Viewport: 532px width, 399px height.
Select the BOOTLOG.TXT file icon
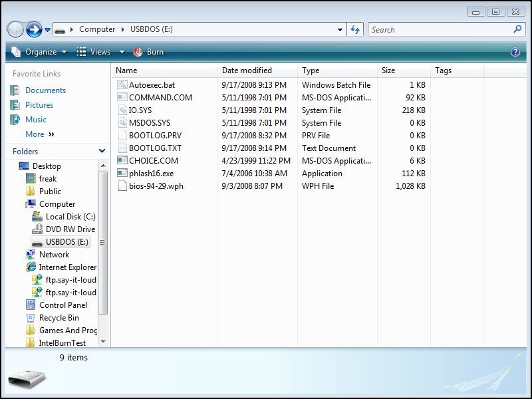click(x=122, y=148)
